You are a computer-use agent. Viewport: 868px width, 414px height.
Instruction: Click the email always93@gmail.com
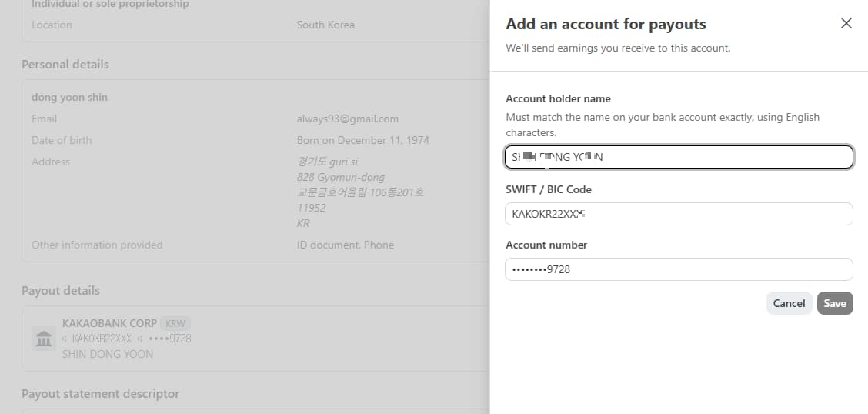click(x=348, y=119)
